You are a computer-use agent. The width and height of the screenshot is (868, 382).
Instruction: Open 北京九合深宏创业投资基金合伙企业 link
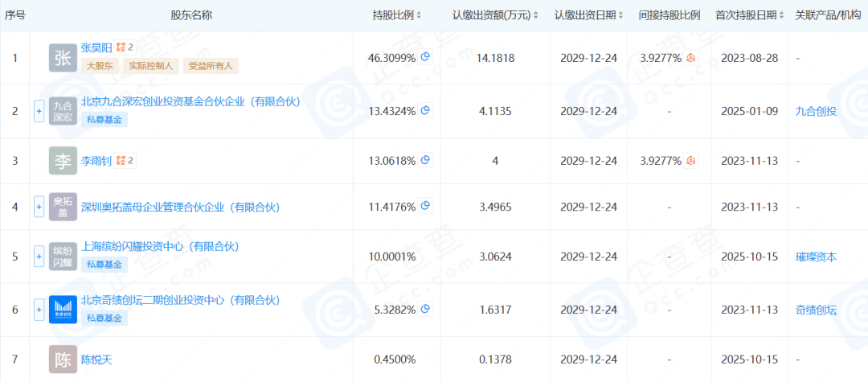point(190,101)
